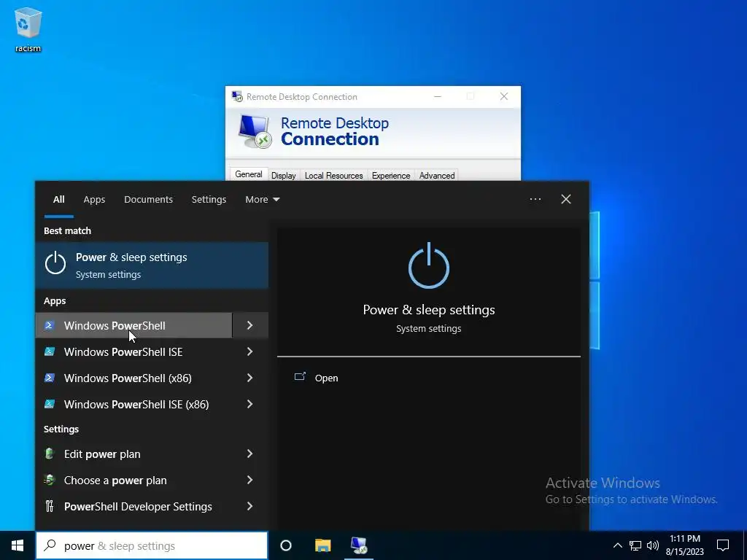Click the Remote Desktop Connection title bar icon
Image resolution: width=747 pixels, height=560 pixels.
(237, 97)
